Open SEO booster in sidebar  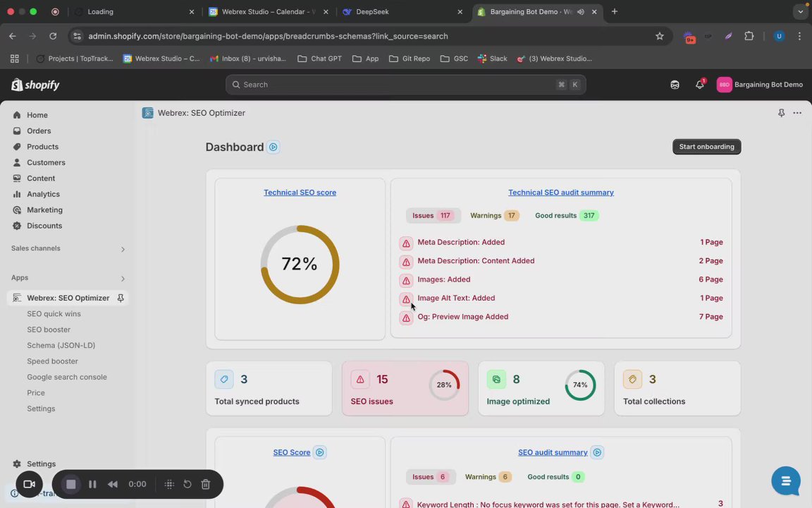pos(49,329)
